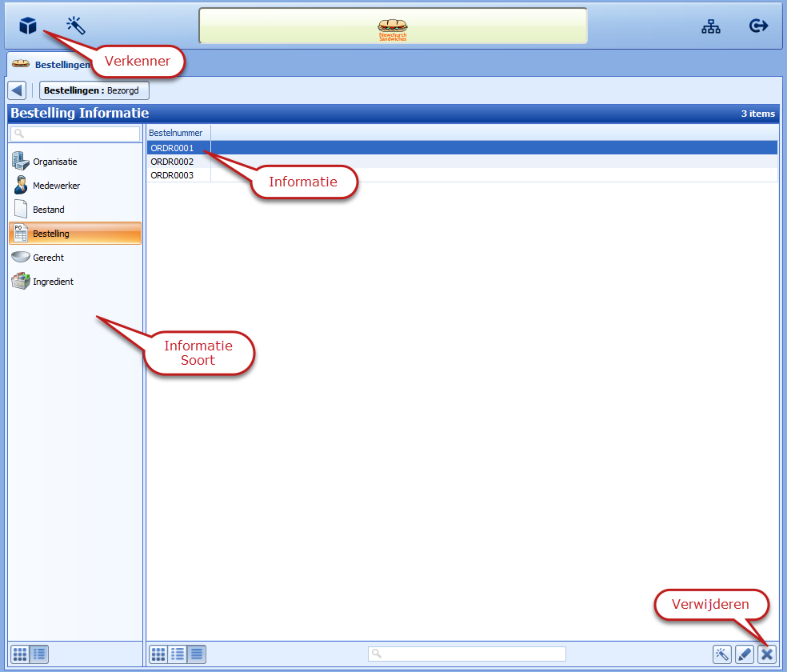Select Organisatie information type
This screenshot has height=672, width=787.
click(75, 162)
